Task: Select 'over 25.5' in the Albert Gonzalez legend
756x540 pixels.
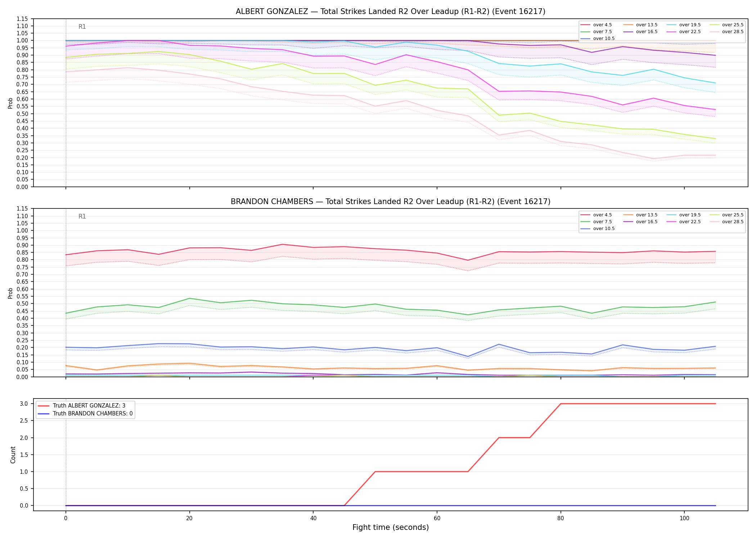Action: pos(726,25)
